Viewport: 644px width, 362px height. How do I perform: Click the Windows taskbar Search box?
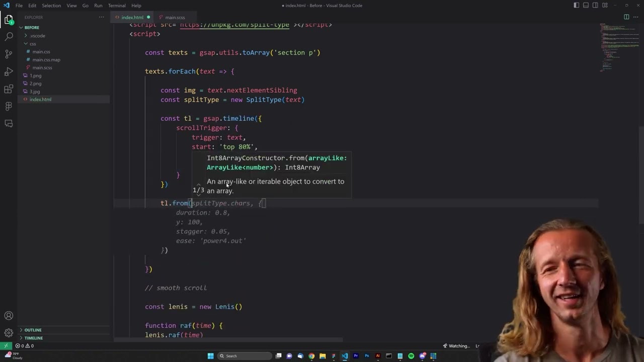[246, 356]
